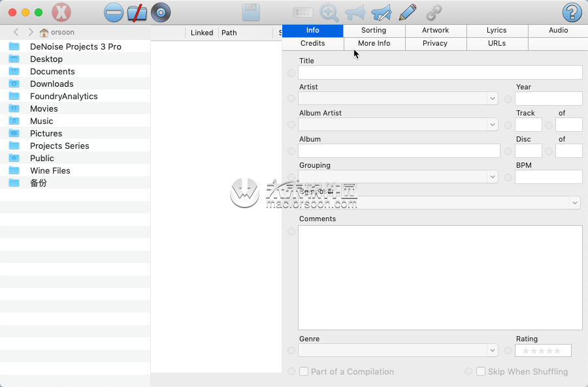
Task: Toggle the Year field radio button
Action: (x=508, y=99)
